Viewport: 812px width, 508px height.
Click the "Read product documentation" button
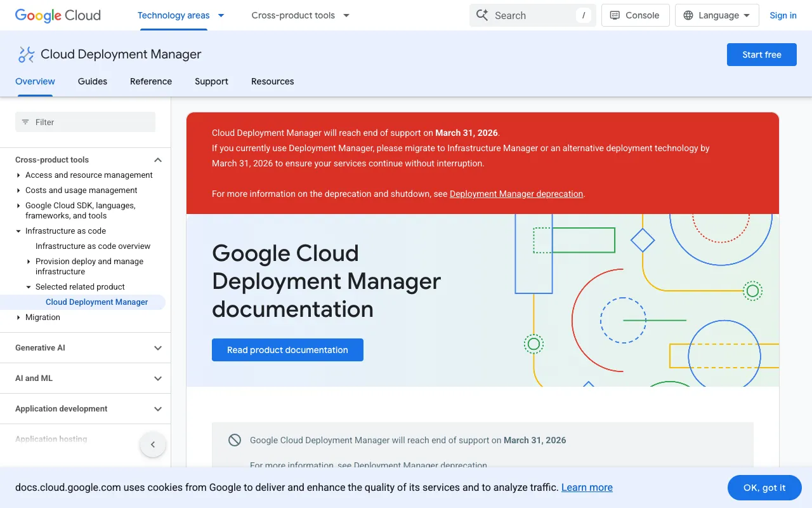coord(287,350)
